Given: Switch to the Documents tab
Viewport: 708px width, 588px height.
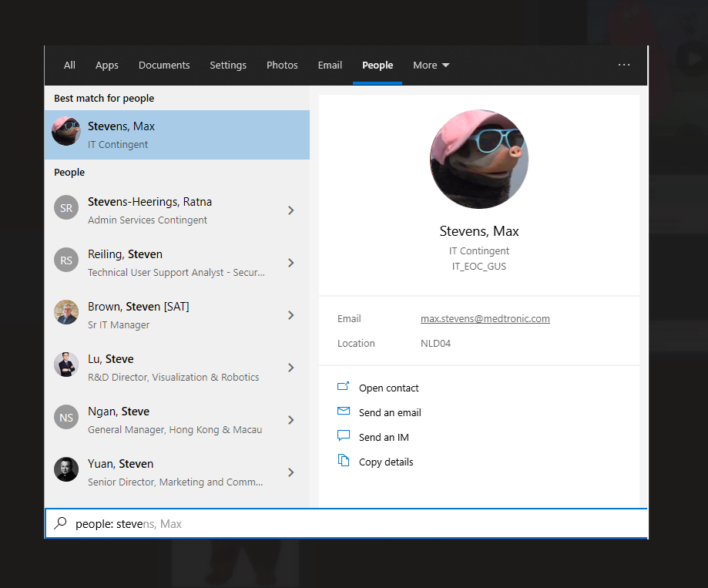Looking at the screenshot, I should [164, 66].
